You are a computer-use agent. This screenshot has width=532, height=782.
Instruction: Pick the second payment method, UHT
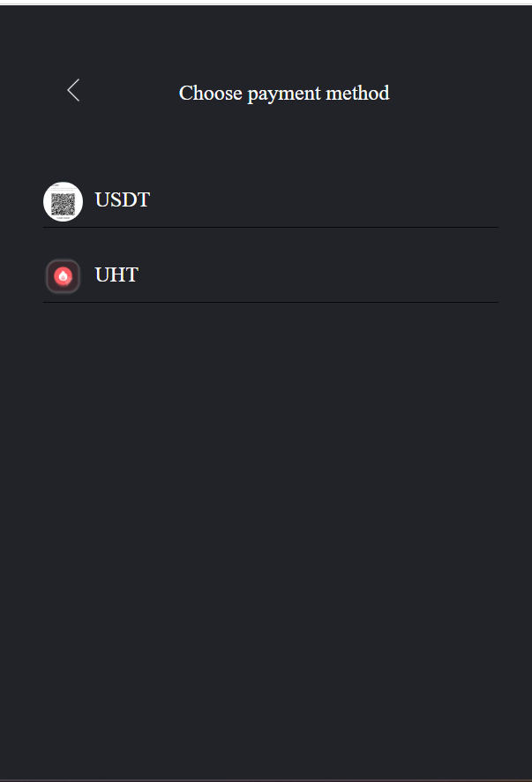pyautogui.click(x=116, y=275)
